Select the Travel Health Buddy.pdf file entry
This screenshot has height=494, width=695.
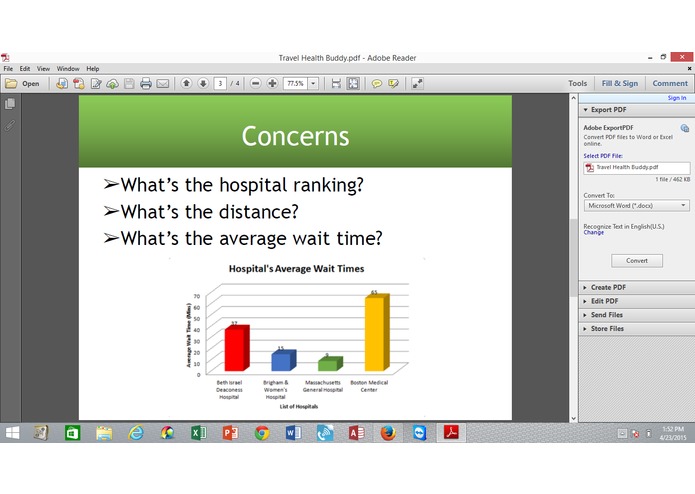point(636,167)
